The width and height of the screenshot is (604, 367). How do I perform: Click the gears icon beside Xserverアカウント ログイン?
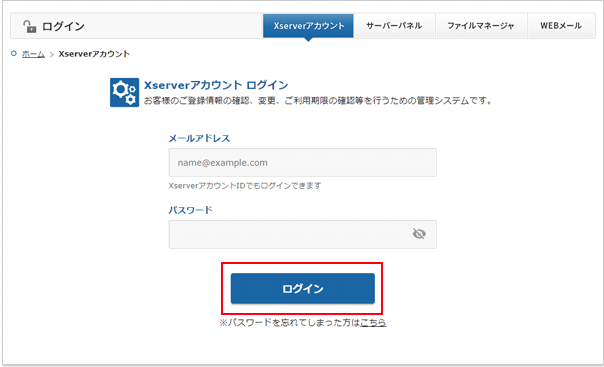[124, 92]
